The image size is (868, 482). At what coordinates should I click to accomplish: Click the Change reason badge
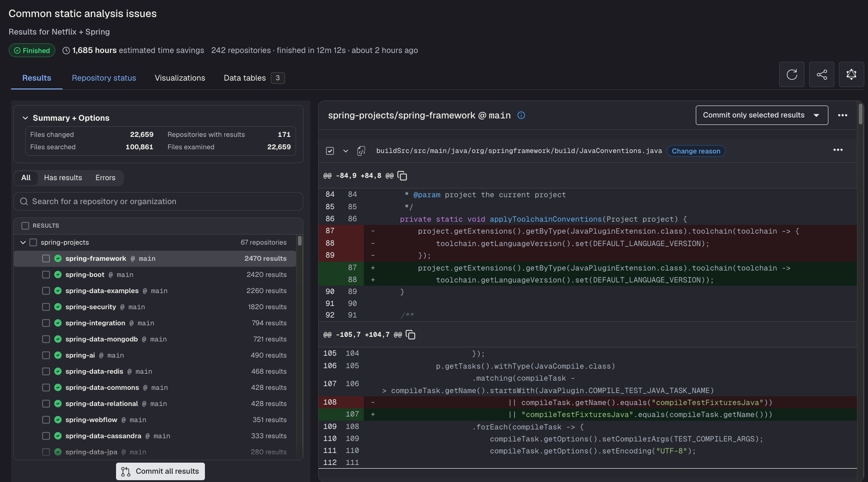696,151
